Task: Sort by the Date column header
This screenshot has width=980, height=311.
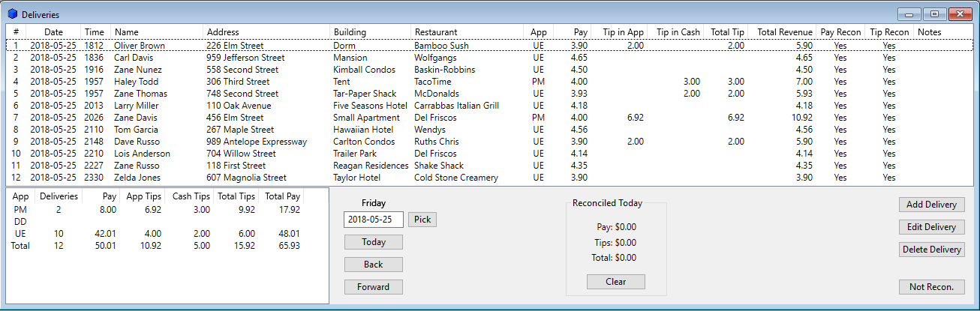Action: (53, 32)
